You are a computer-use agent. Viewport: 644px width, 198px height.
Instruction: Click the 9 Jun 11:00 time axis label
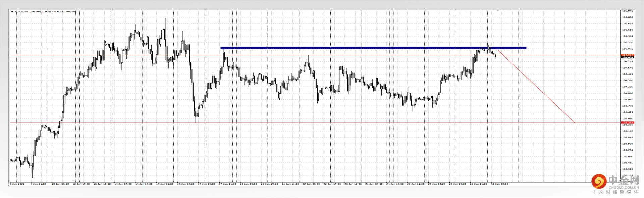[39, 184]
